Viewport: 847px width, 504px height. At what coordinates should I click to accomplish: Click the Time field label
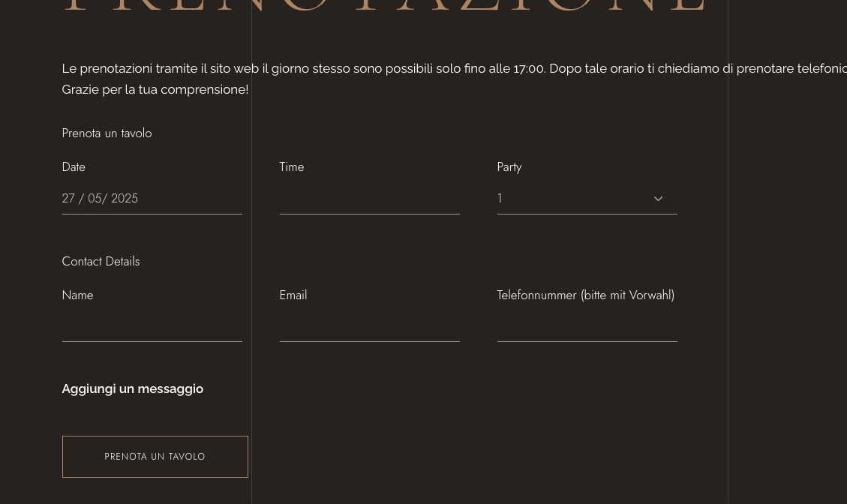point(292,167)
